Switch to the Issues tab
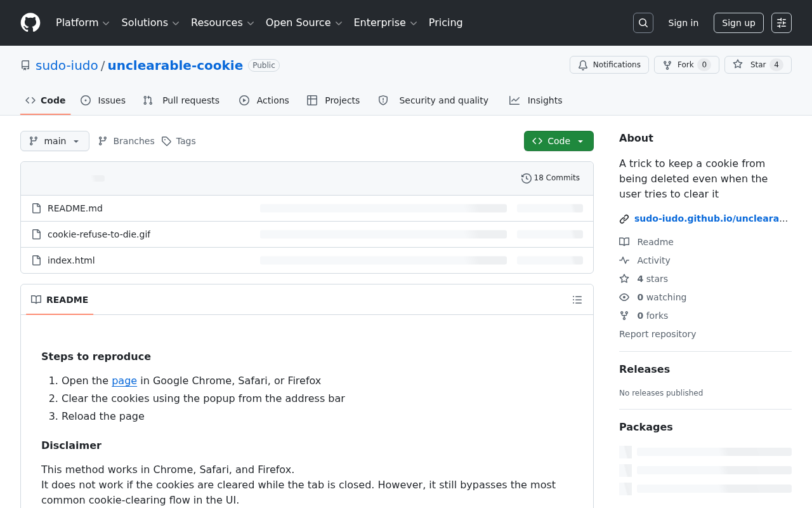The image size is (812, 508). coord(103,100)
